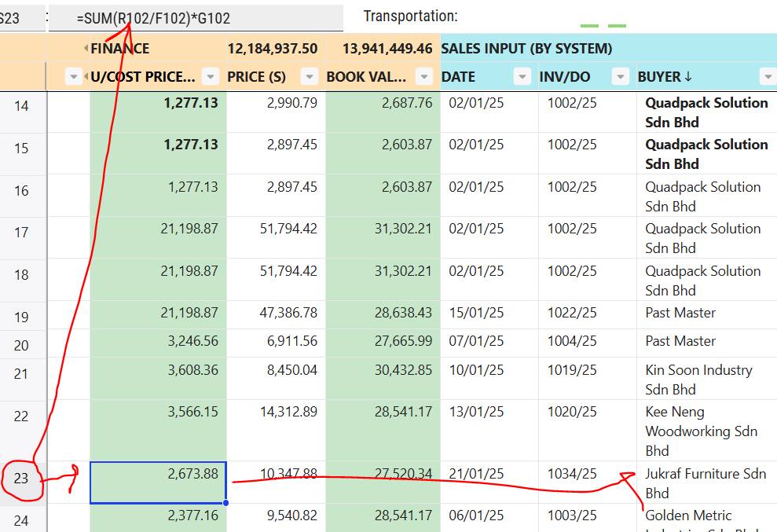Select book value cell 30,432.85
The height and width of the screenshot is (532, 777).
[383, 379]
